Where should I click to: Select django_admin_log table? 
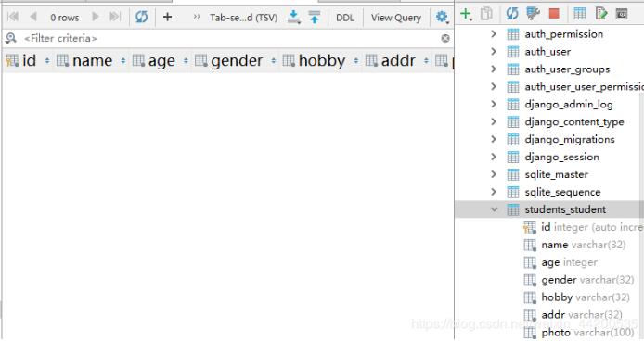tap(569, 105)
